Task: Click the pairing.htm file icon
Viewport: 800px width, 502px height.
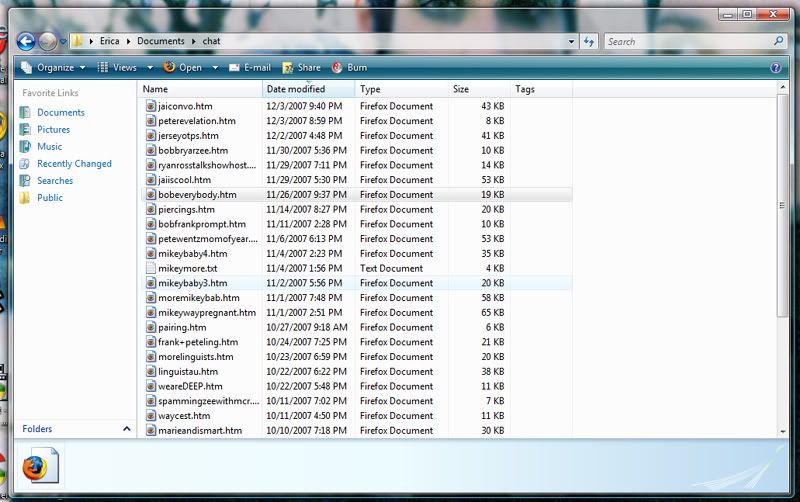Action: click(x=151, y=327)
